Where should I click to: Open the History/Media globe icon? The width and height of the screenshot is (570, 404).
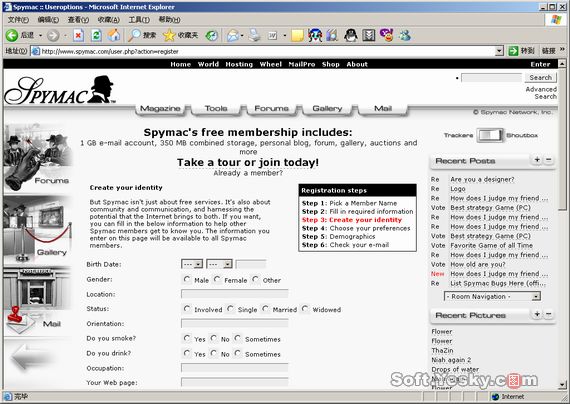click(212, 36)
